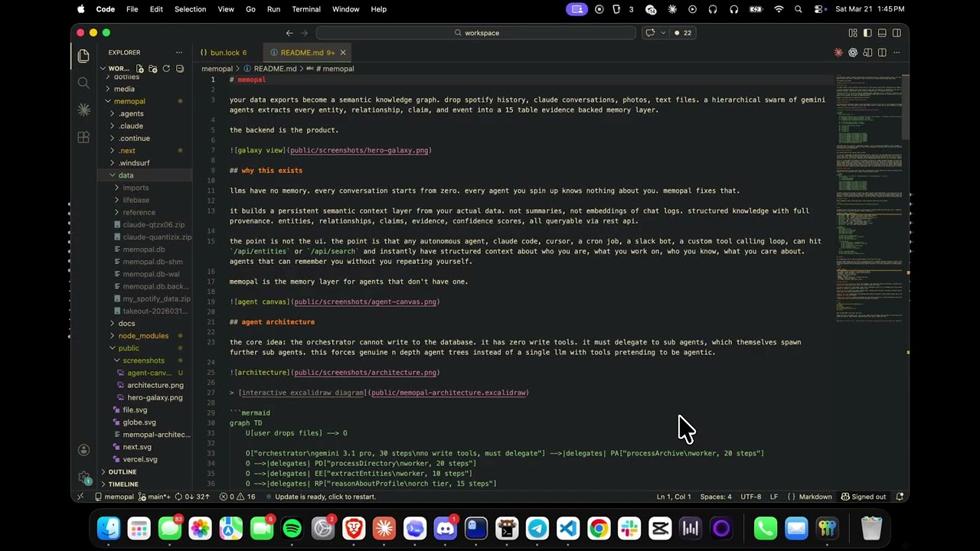980x551 pixels.
Task: Open Telegram from the Dock
Action: (x=537, y=528)
